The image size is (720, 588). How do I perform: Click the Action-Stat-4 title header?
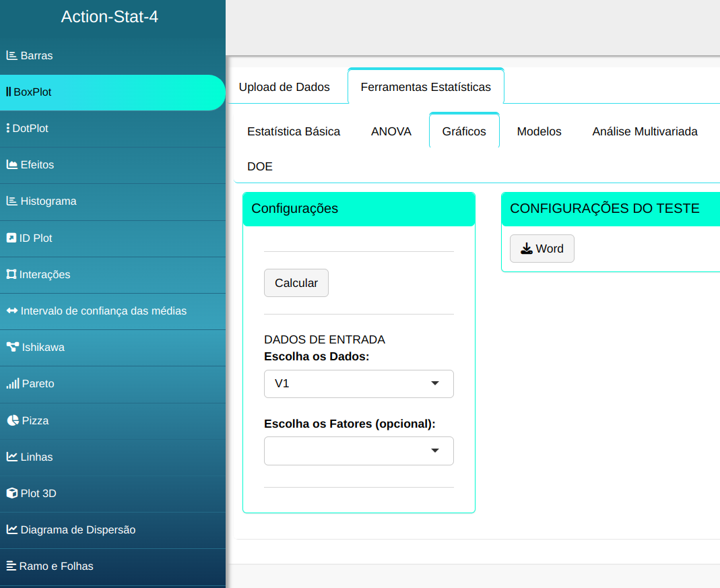pyautogui.click(x=110, y=17)
